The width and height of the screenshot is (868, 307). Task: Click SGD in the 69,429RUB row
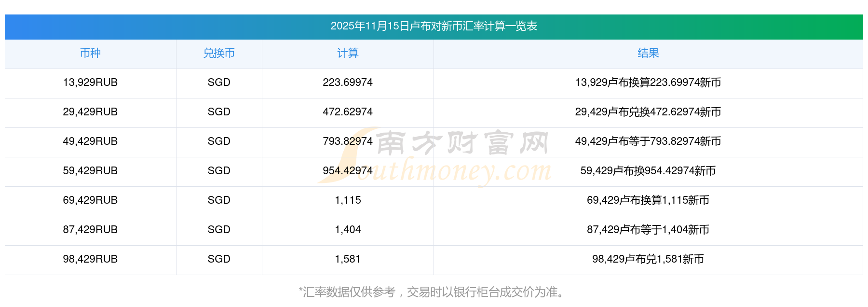point(219,200)
